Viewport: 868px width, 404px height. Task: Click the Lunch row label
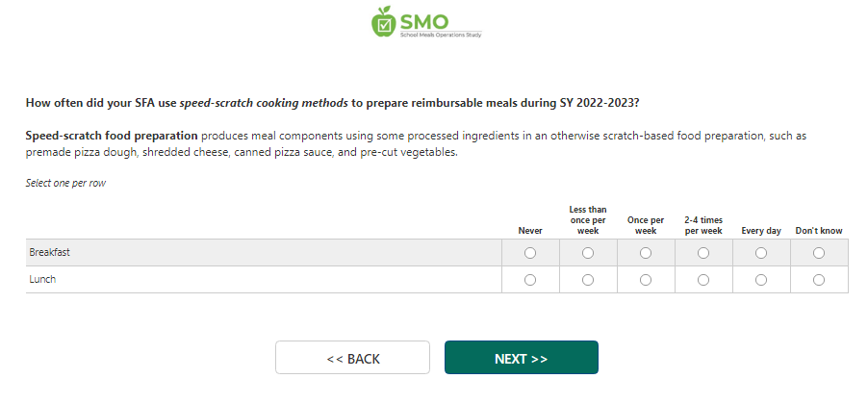[x=43, y=280]
